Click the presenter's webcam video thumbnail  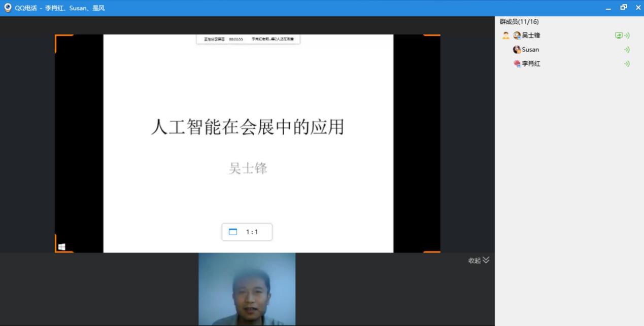coord(247,289)
